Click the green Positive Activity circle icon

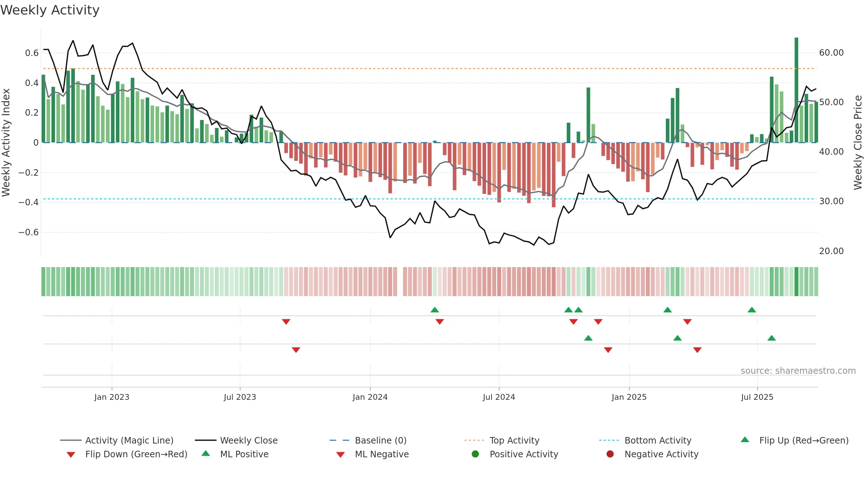tap(475, 454)
